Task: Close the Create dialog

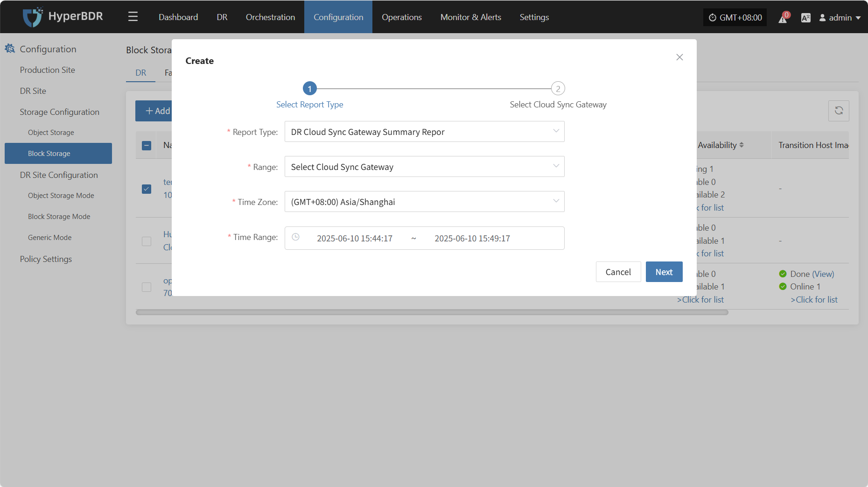Action: tap(679, 57)
